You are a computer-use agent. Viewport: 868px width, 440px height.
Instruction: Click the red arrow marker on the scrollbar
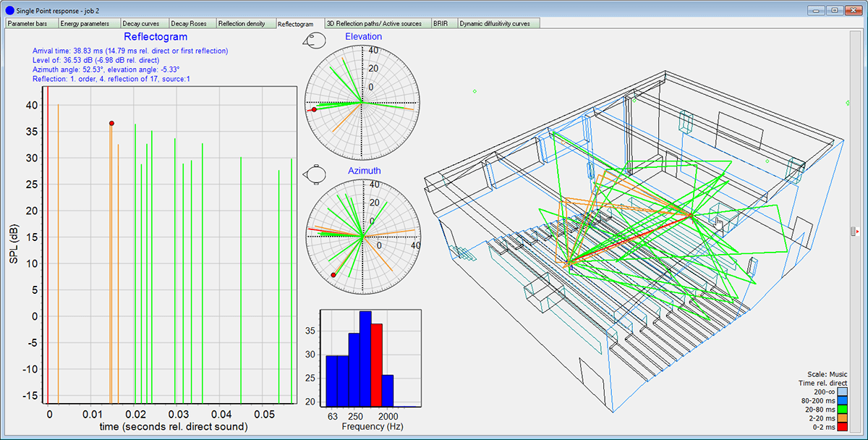(856, 232)
